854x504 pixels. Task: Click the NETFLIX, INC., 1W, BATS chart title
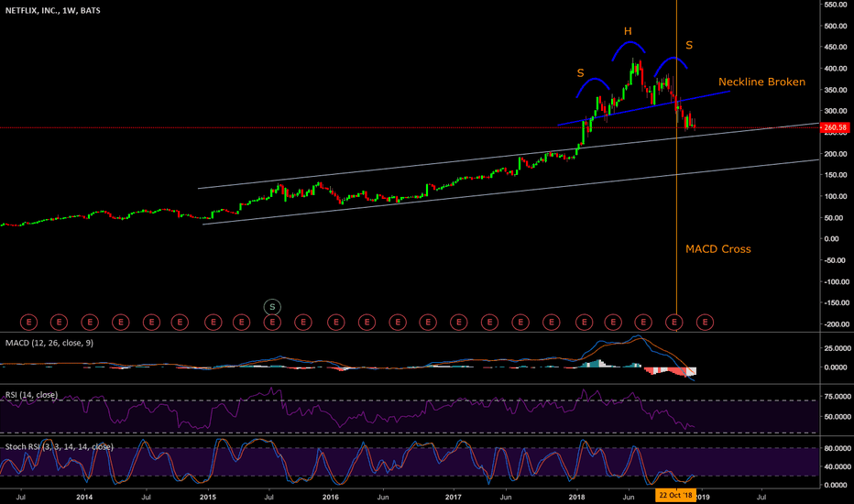tap(53, 10)
